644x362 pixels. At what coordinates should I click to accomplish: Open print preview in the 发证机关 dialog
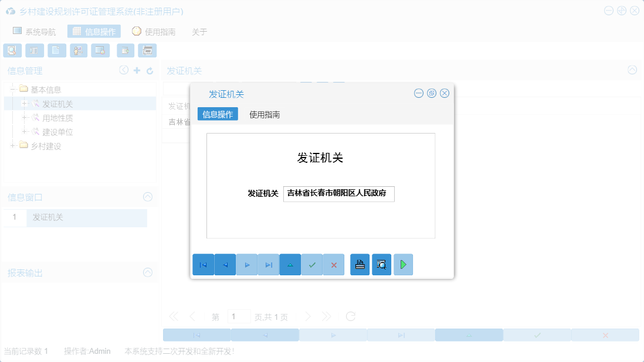point(381,264)
